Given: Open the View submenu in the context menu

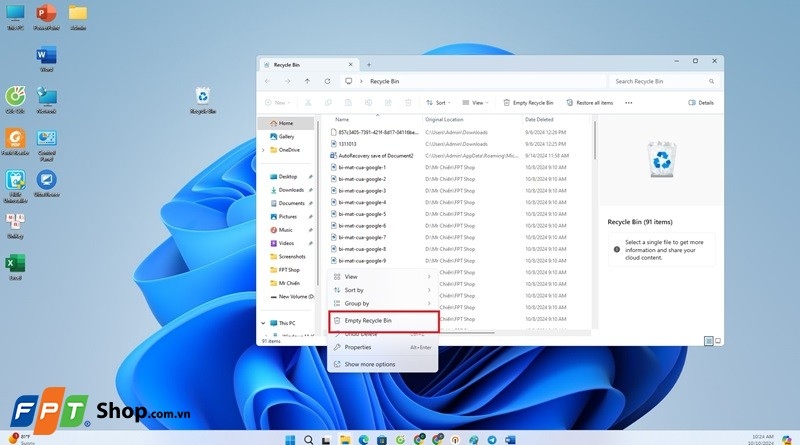Looking at the screenshot, I should [x=383, y=277].
